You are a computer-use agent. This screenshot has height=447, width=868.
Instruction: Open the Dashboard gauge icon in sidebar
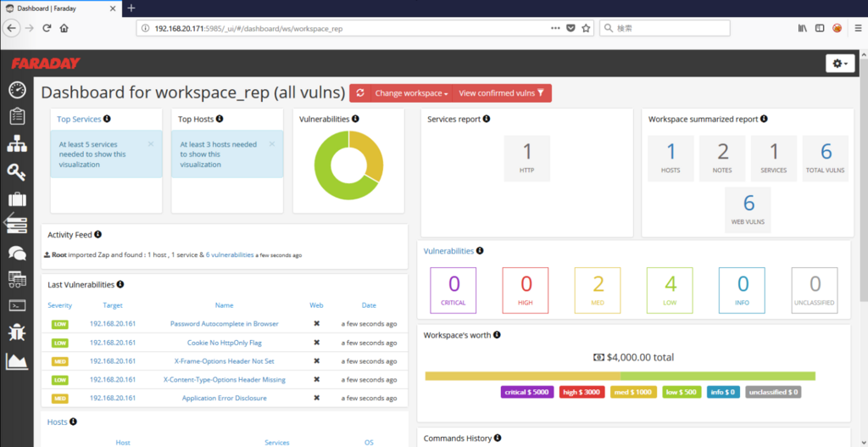[17, 90]
